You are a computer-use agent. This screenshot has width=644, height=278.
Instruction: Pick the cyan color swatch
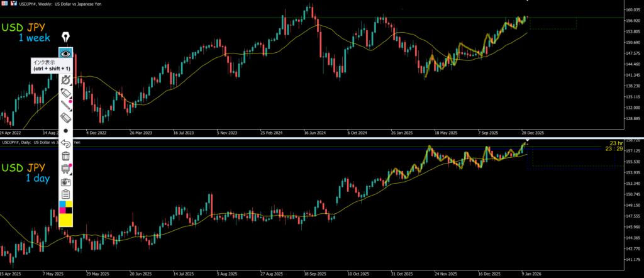pos(62,204)
